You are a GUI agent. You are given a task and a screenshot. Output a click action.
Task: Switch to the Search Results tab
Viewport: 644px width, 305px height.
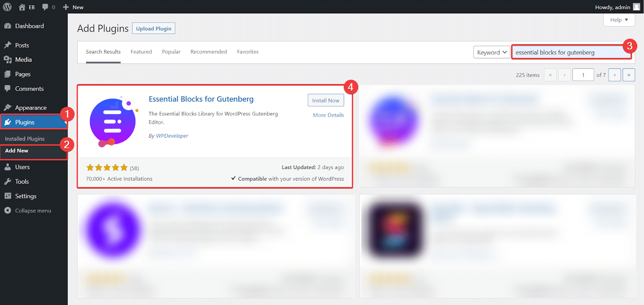point(103,52)
